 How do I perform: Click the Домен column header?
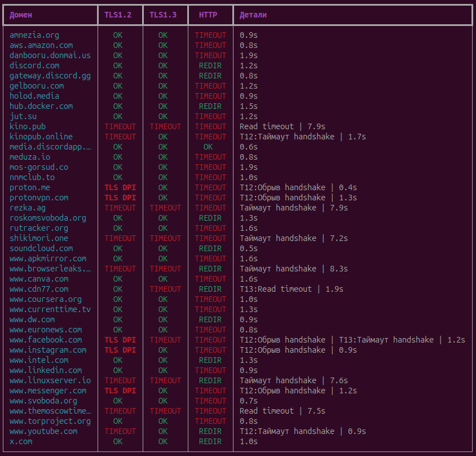[x=21, y=15]
